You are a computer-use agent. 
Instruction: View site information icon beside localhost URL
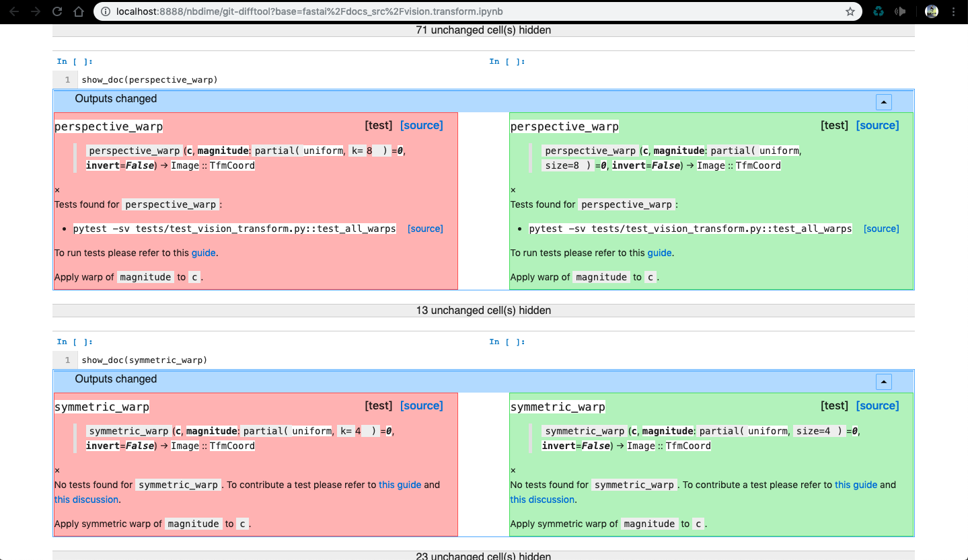[x=104, y=11]
